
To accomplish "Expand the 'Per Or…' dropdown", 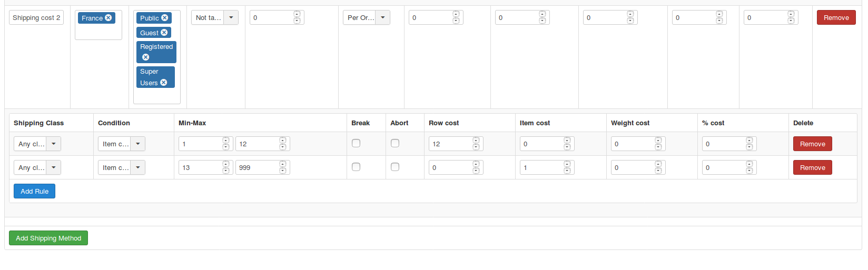I will click(383, 18).
